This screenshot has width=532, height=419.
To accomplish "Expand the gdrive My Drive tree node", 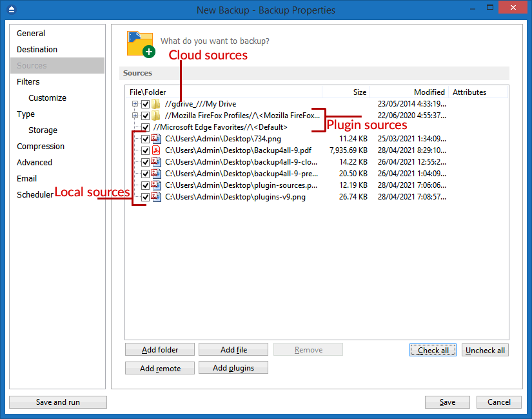I will point(135,104).
